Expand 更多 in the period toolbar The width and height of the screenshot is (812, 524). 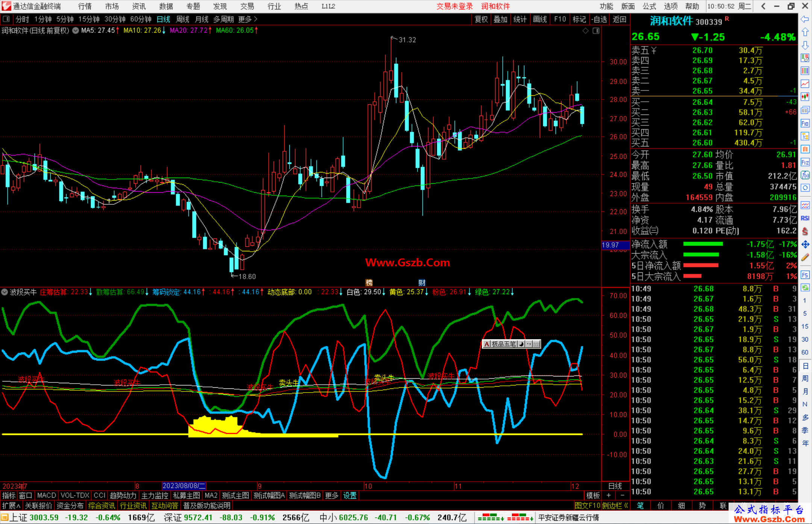pyautogui.click(x=248, y=19)
